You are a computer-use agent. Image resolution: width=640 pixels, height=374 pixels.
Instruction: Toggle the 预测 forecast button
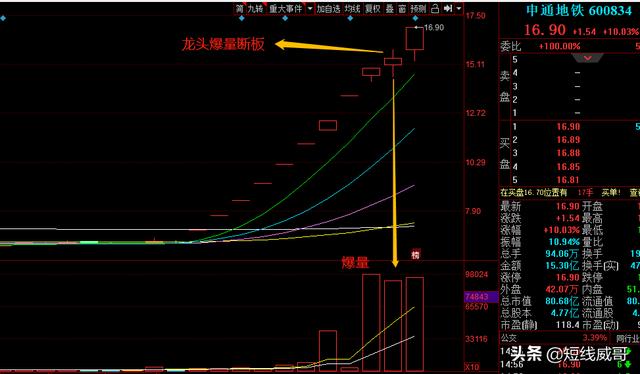[x=418, y=9]
